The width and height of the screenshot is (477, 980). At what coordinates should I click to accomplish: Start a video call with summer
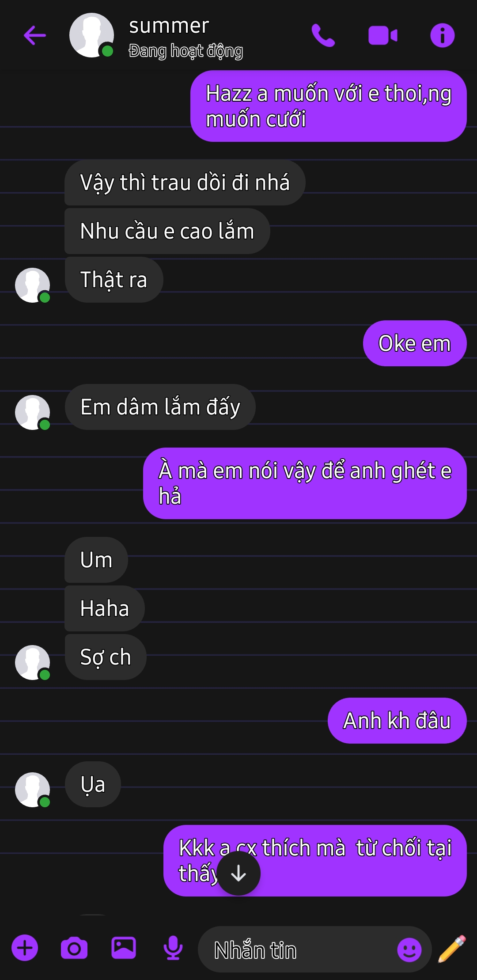pyautogui.click(x=383, y=35)
